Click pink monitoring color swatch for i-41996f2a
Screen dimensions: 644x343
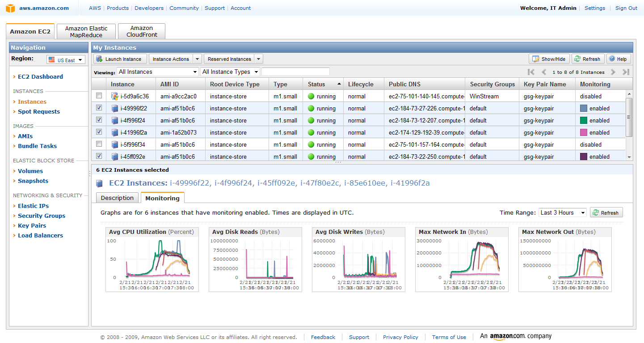pos(583,132)
